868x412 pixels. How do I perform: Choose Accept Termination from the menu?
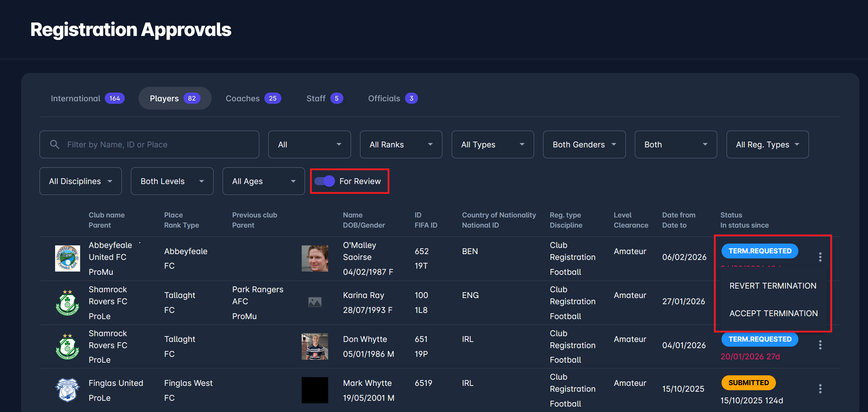[x=773, y=313]
